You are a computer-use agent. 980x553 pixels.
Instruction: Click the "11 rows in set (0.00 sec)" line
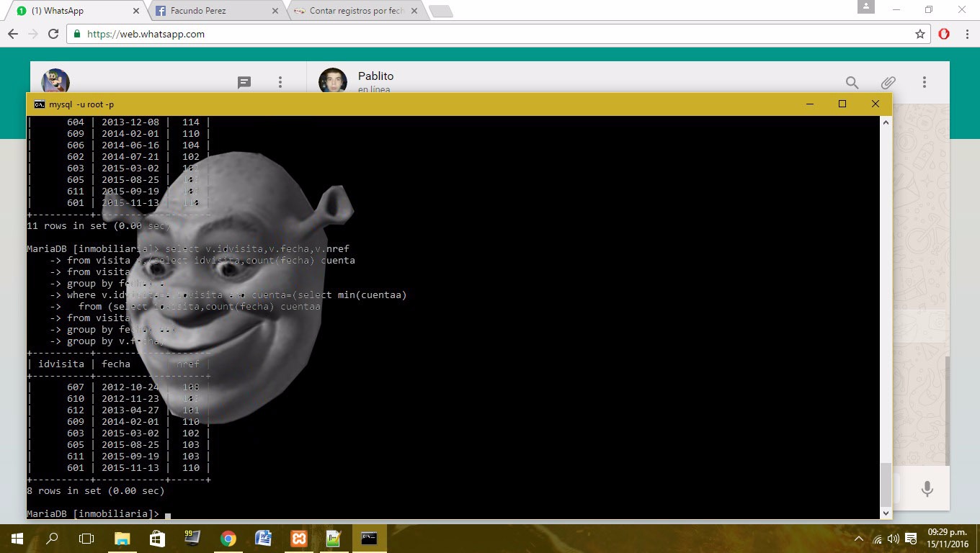pyautogui.click(x=98, y=226)
